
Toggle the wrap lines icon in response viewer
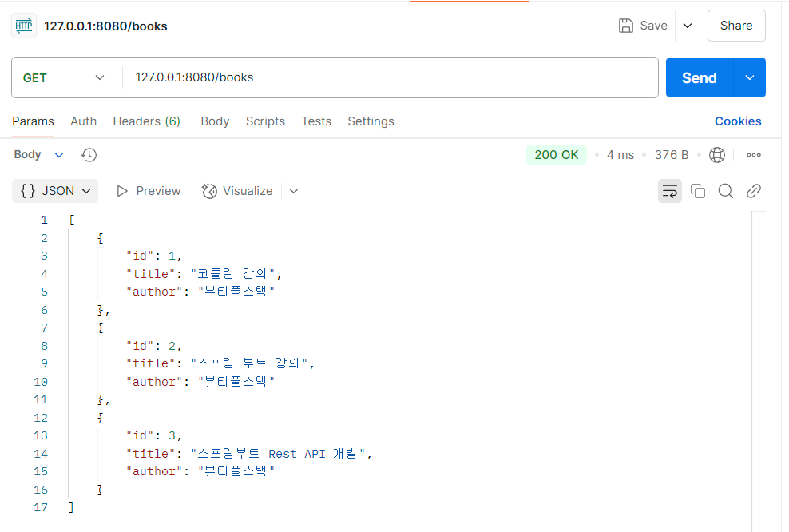(669, 191)
